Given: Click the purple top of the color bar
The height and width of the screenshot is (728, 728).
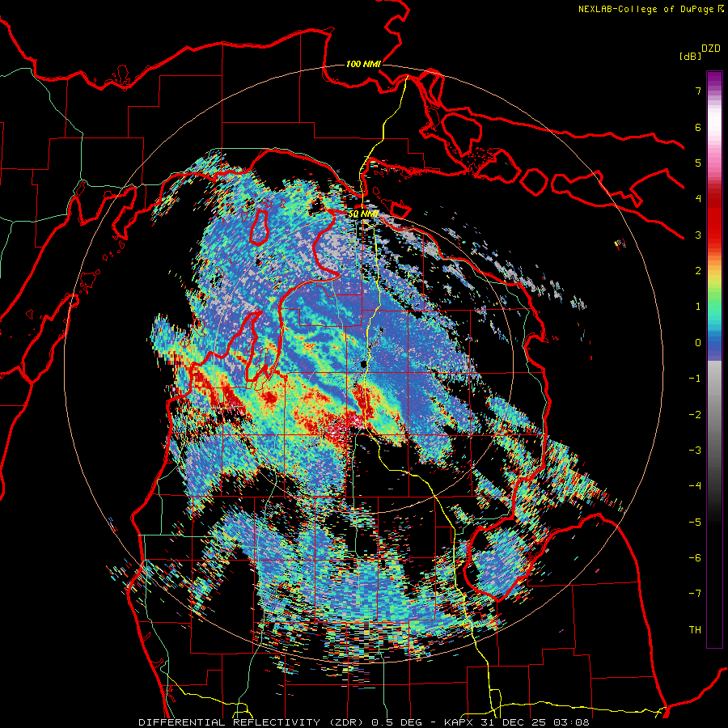Looking at the screenshot, I should [714, 79].
